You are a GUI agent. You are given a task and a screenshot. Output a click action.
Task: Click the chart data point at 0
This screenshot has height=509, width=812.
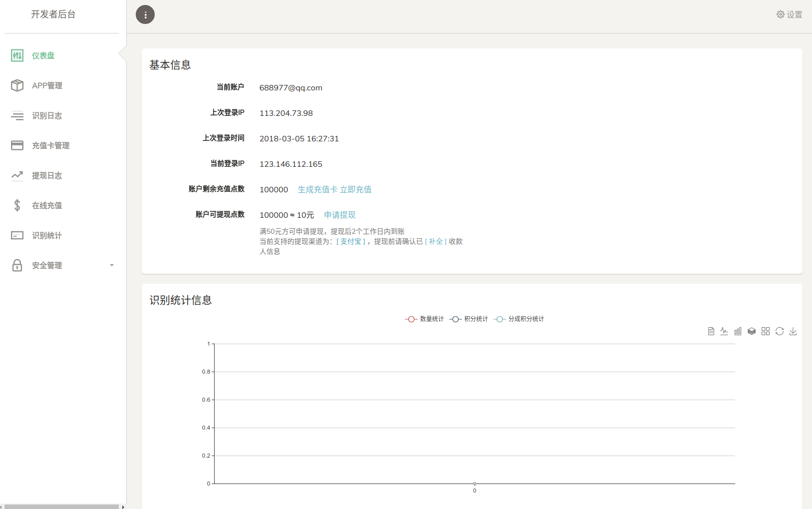[x=475, y=484]
